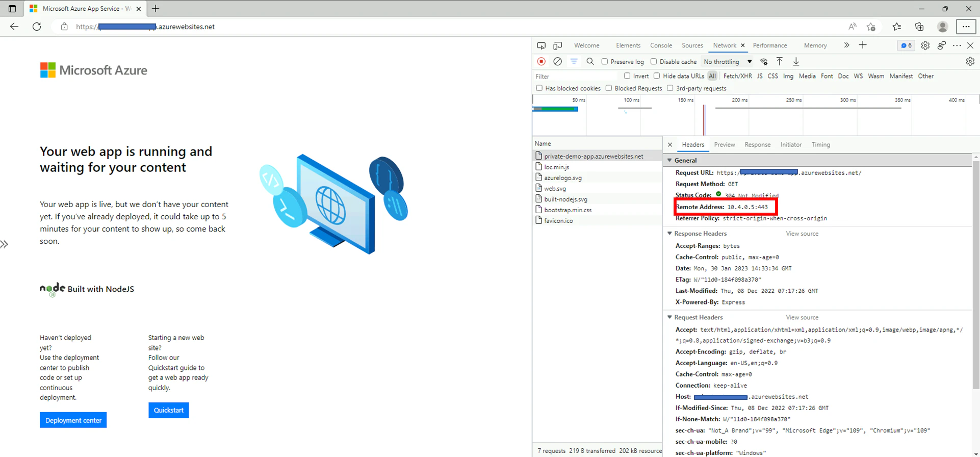Open the issues counter badge
This screenshot has height=457, width=980.
906,45
